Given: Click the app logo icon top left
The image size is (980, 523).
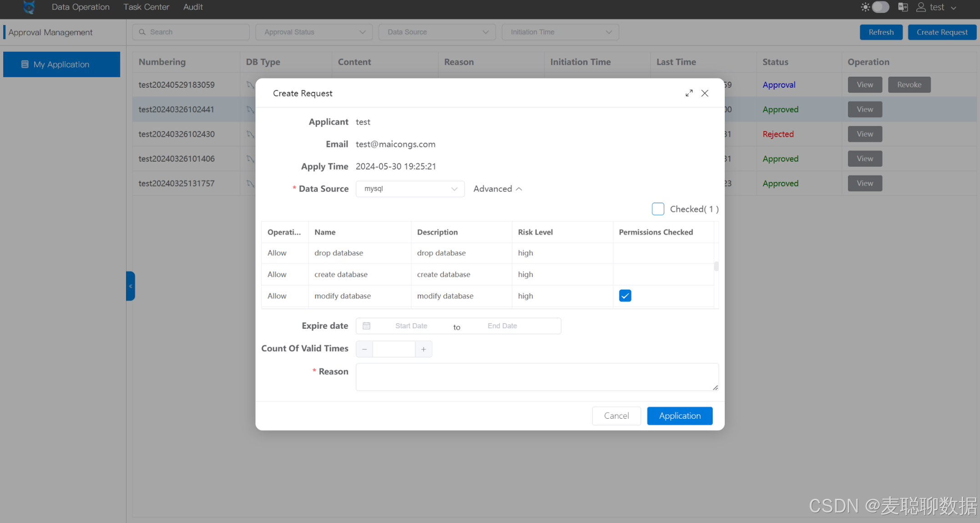Looking at the screenshot, I should point(29,7).
